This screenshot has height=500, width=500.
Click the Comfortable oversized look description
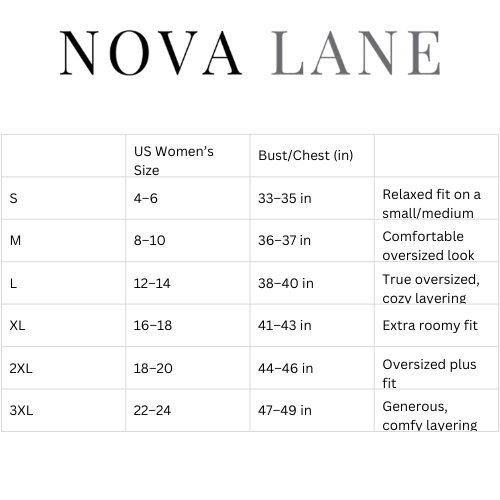tap(428, 246)
